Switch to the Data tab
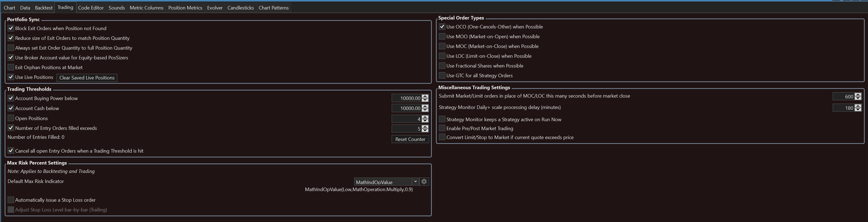The width and height of the screenshot is (868, 222). pos(25,8)
